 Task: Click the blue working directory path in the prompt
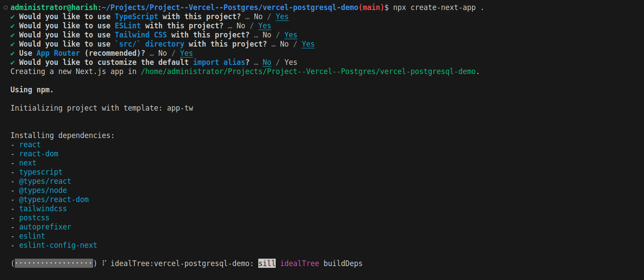coord(230,7)
